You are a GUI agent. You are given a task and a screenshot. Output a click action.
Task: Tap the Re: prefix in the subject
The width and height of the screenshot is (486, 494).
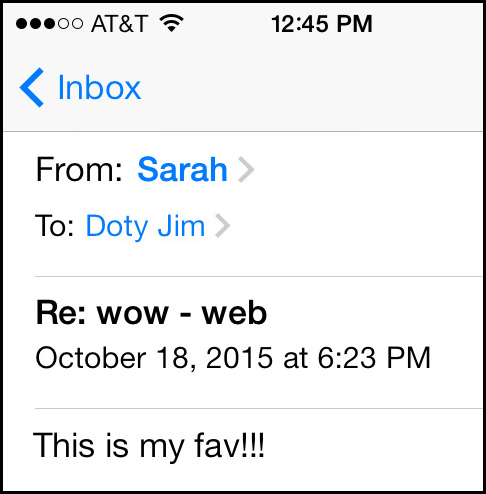tap(61, 313)
